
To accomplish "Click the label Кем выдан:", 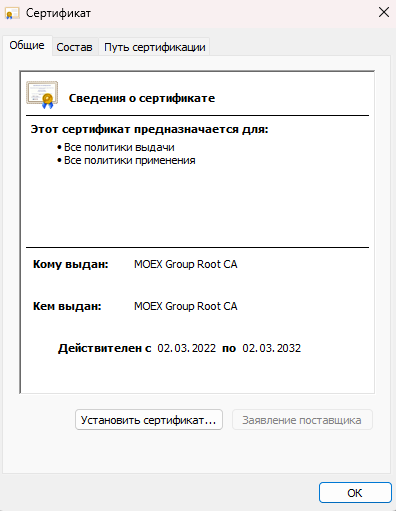I will (x=67, y=306).
